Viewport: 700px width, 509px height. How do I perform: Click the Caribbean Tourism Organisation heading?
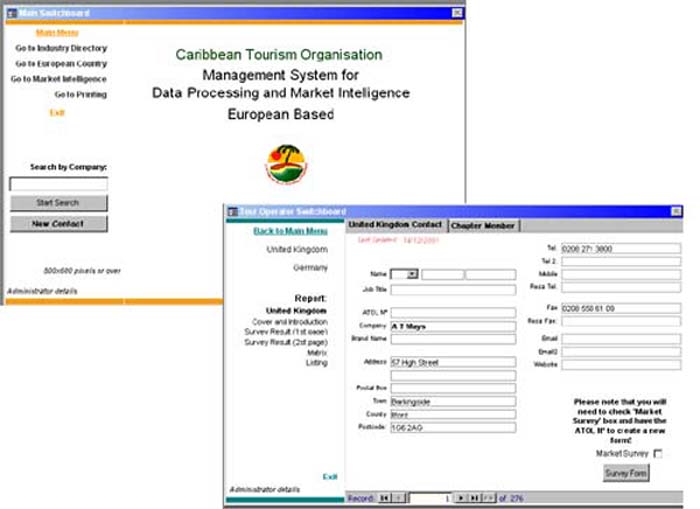pos(279,54)
